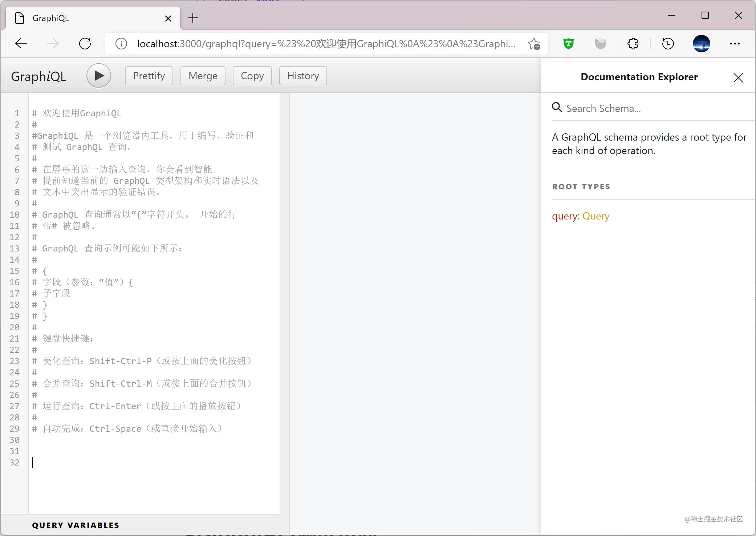Click the Merge button
Screen dimensions: 756x536
click(203, 76)
